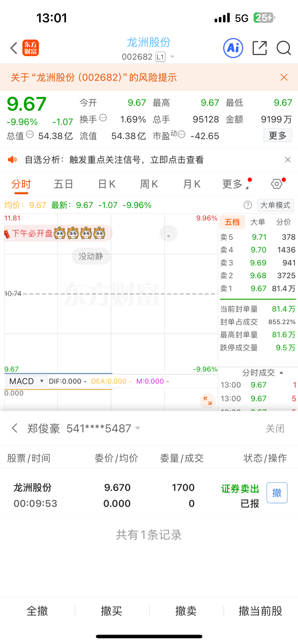Tap 撤买 cancel buys button
The height and width of the screenshot is (644, 298).
tap(112, 611)
